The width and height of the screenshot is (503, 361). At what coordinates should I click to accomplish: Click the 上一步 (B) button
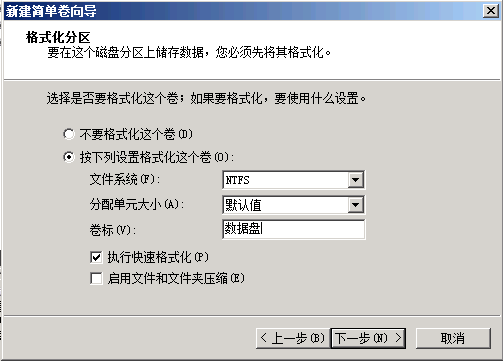pos(293,338)
